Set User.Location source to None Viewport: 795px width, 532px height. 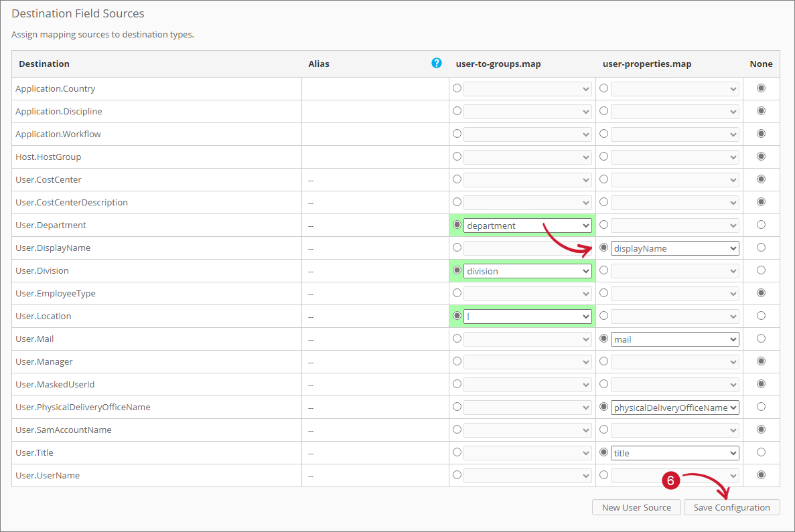point(761,316)
